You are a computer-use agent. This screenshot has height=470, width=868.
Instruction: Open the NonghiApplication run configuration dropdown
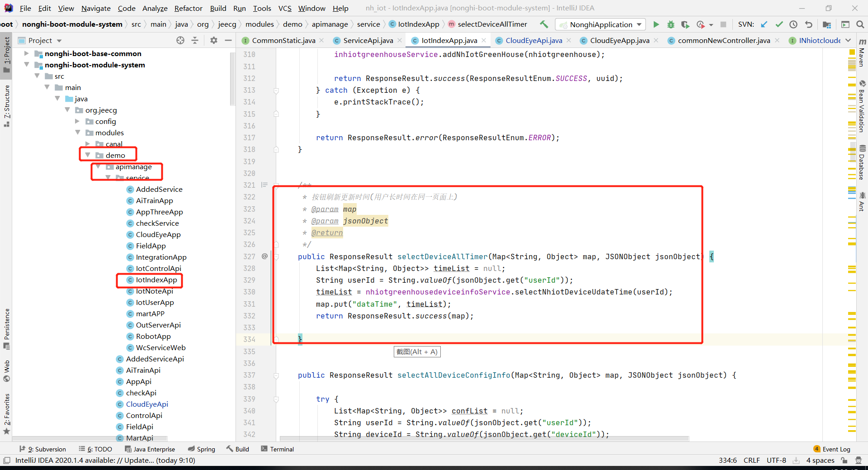click(600, 24)
